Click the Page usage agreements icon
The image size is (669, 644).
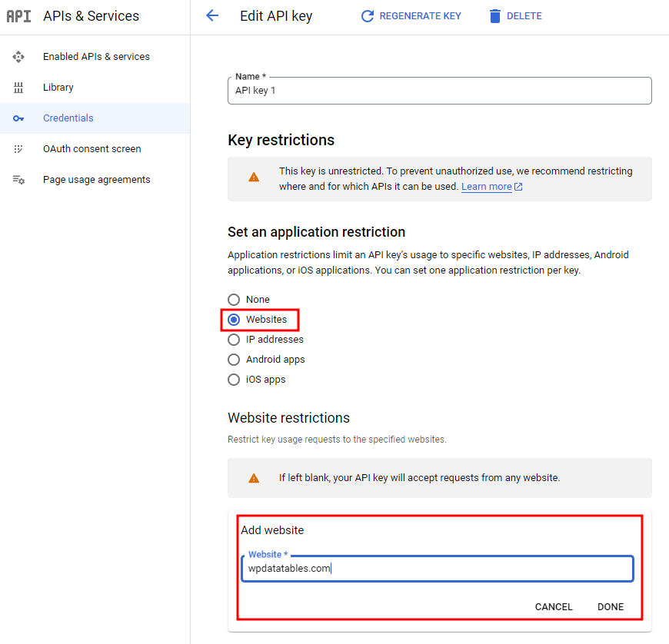pyautogui.click(x=18, y=180)
